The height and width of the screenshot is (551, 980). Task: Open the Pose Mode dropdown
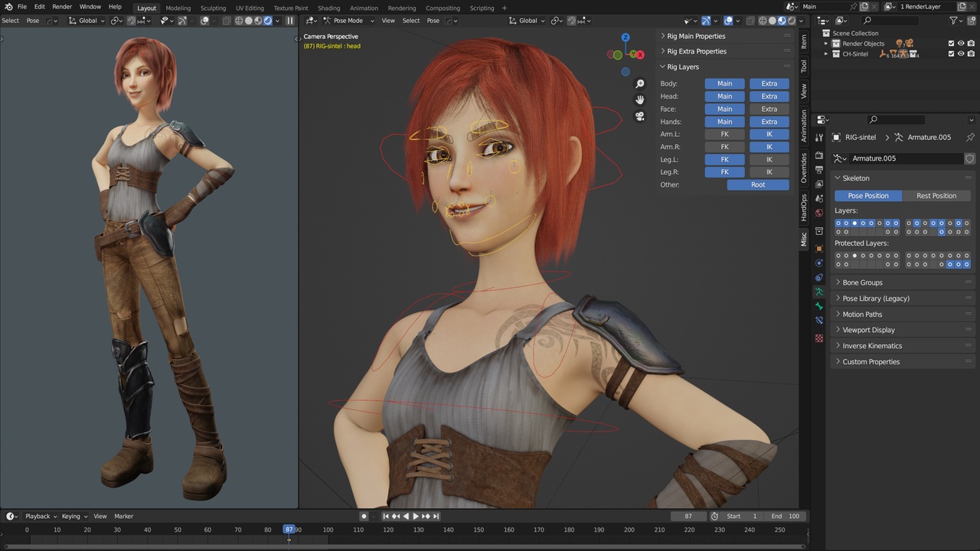point(348,21)
